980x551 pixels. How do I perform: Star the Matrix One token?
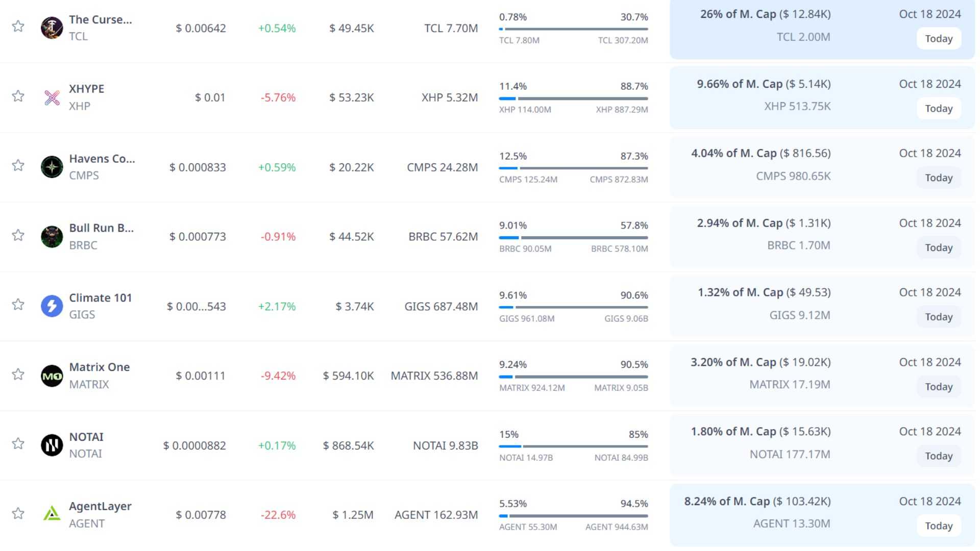[18, 374]
